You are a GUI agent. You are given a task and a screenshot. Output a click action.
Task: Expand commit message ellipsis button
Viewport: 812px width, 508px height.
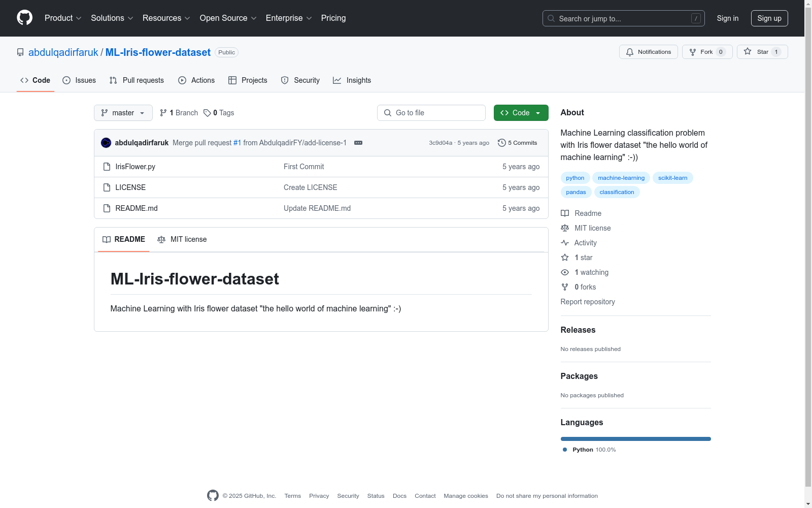(358, 143)
